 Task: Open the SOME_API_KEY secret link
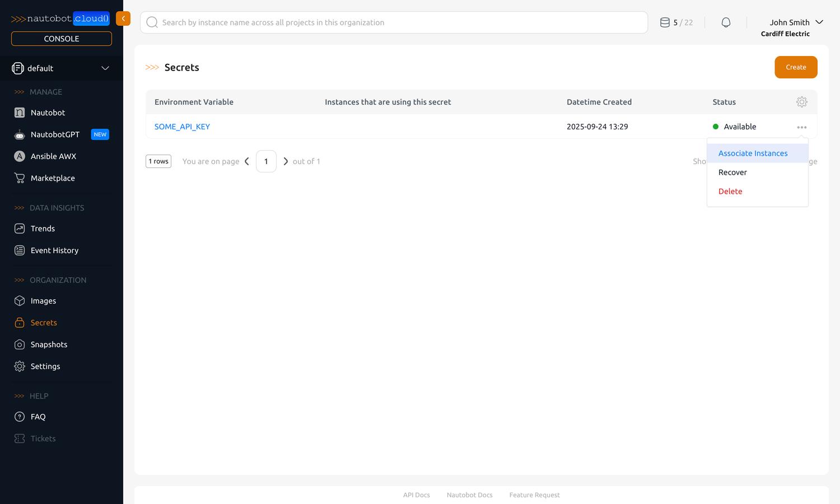pyautogui.click(x=182, y=127)
